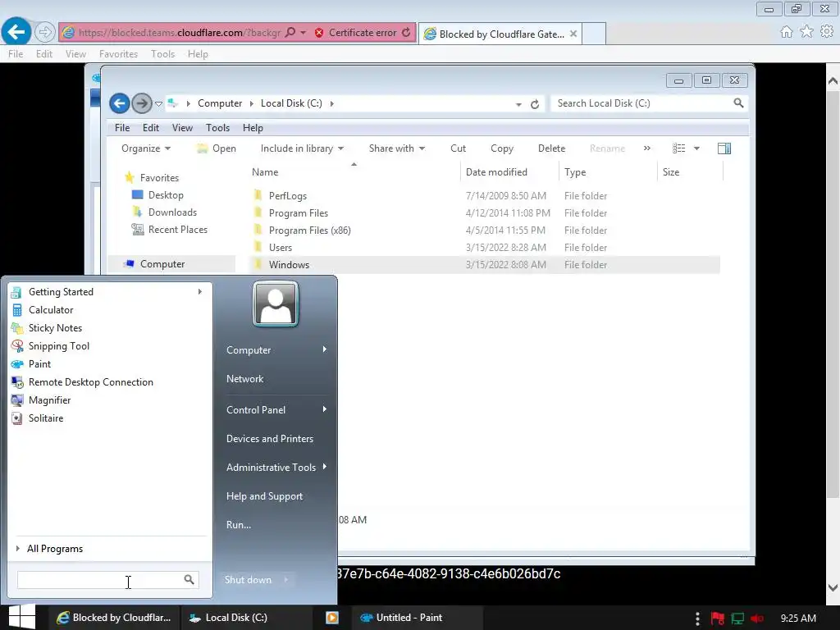Open Downloads in the Favorites list
The height and width of the screenshot is (630, 840).
coord(172,212)
